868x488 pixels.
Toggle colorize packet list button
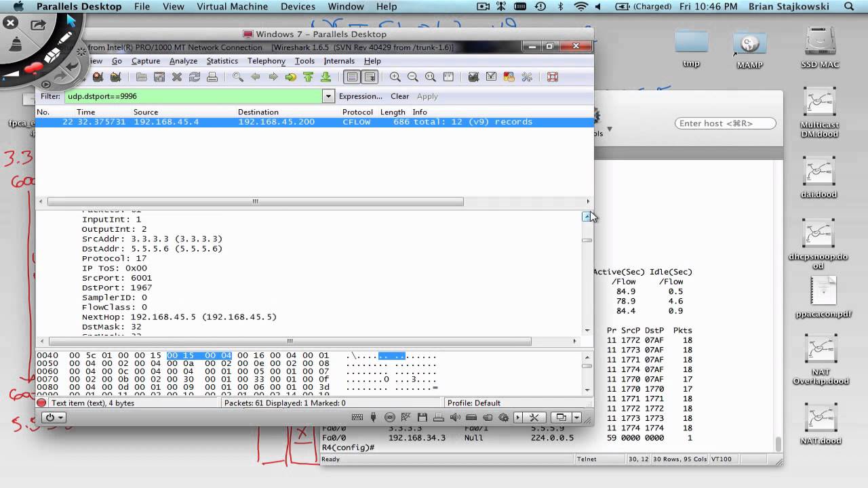coord(351,77)
